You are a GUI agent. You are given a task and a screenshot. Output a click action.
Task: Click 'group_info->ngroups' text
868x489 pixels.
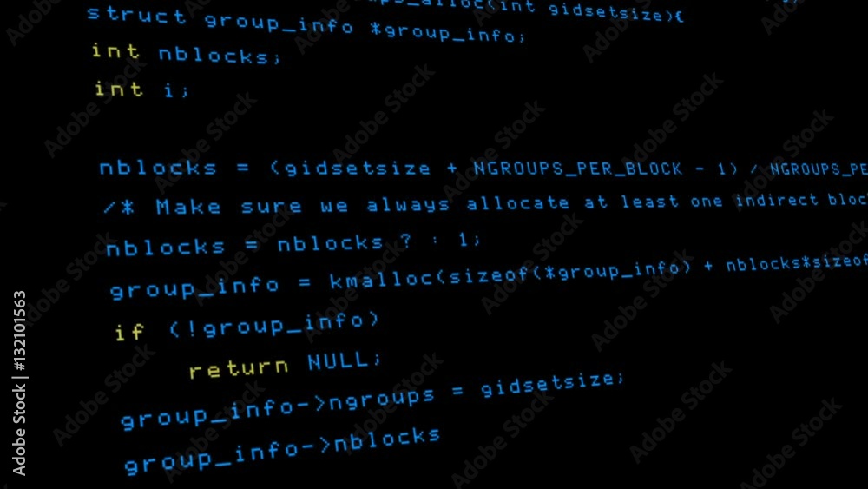pos(278,408)
